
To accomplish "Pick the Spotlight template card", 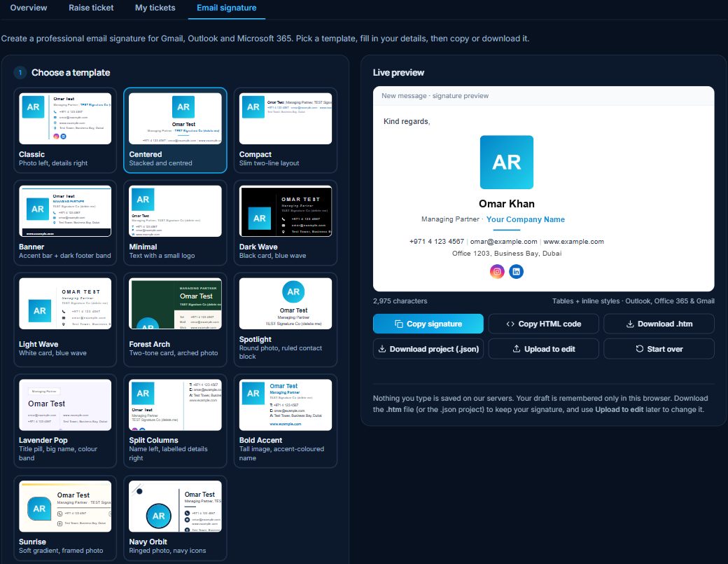I will pos(286,319).
